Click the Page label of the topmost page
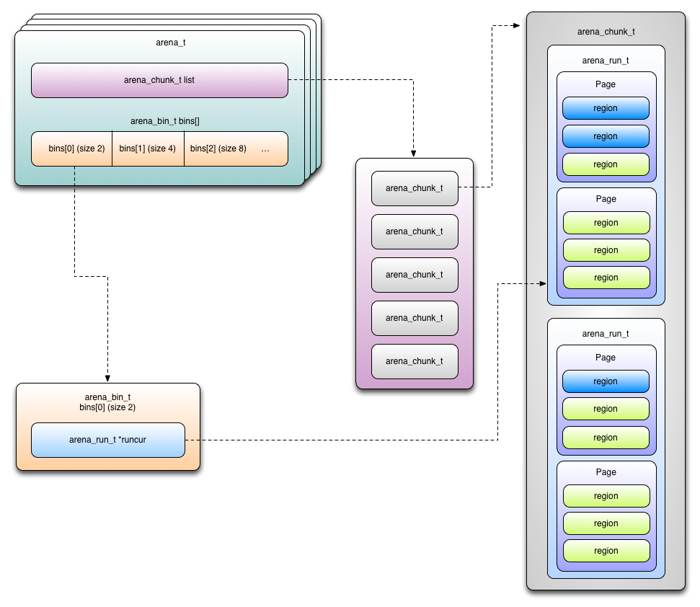Screen dimensions: 700x607 point(606,84)
